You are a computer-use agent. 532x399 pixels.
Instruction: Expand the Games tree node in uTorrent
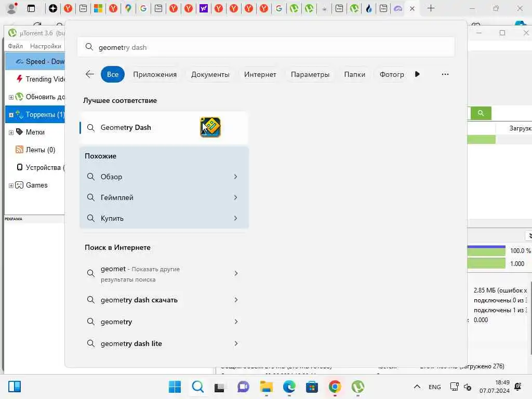11,185
